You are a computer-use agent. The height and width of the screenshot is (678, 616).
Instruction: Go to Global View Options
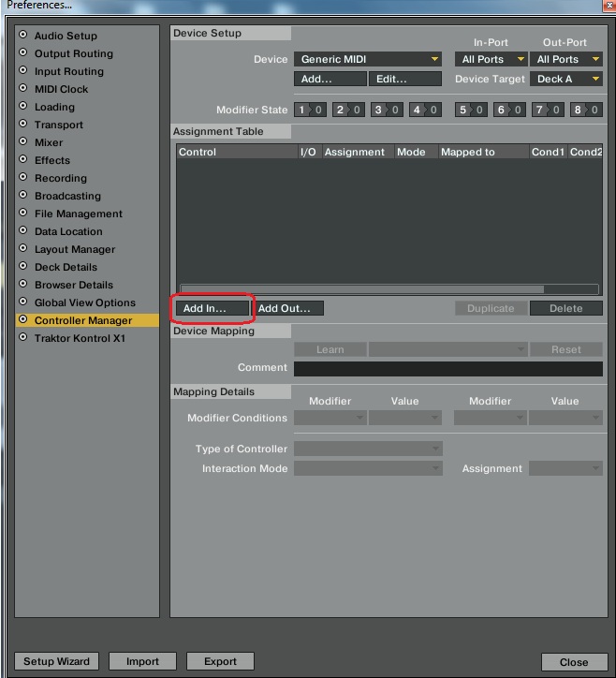(x=87, y=302)
